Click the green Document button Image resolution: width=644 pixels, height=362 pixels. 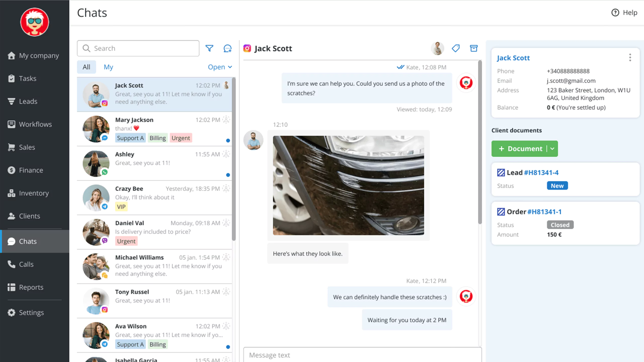[520, 149]
